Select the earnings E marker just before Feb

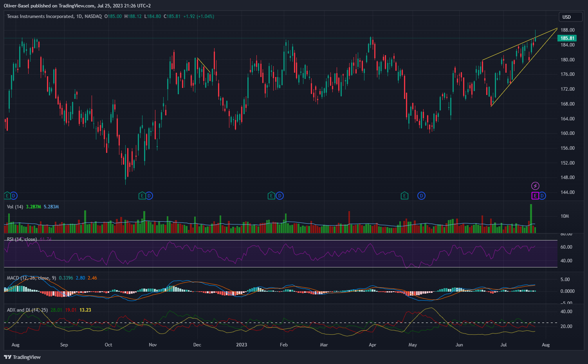coord(271,195)
